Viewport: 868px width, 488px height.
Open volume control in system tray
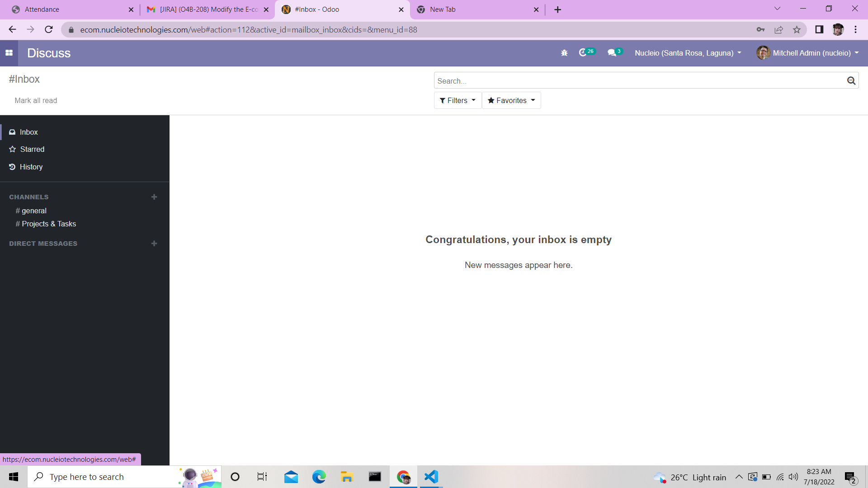[x=793, y=477]
